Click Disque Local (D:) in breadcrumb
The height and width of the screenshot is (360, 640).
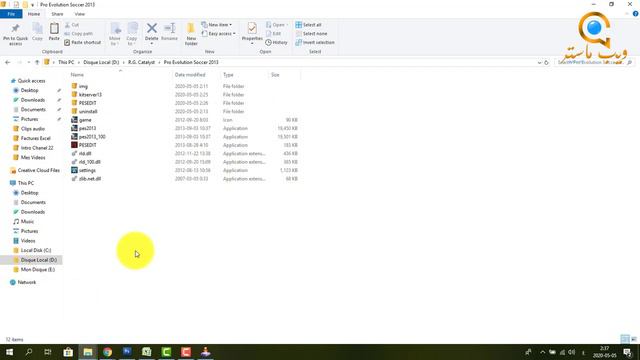coord(101,62)
